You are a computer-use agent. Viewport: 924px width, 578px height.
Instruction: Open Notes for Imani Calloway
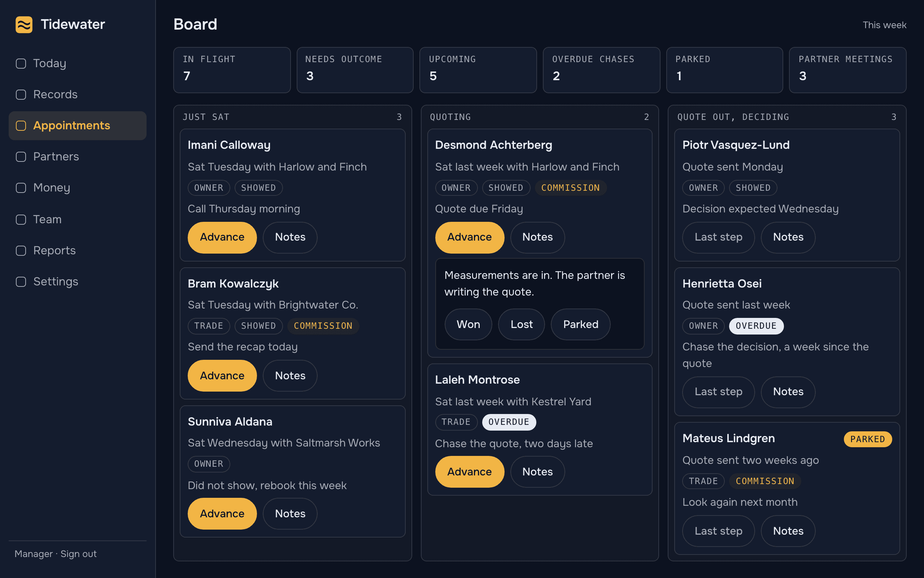click(x=290, y=237)
